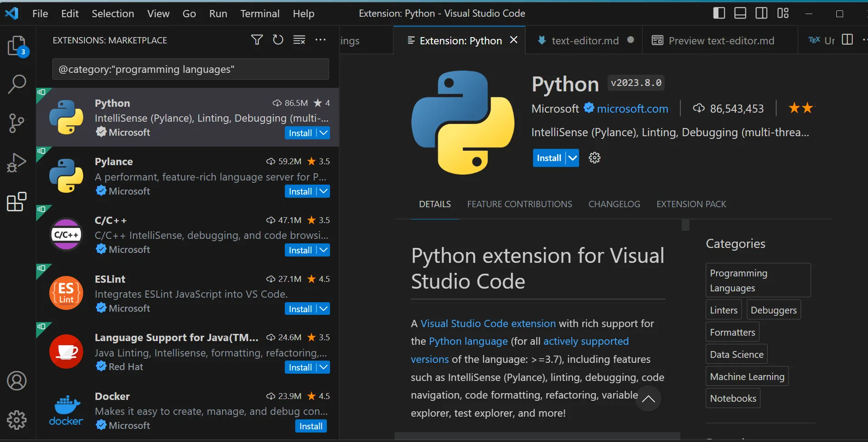
Task: Filter extensions using the funnel icon
Action: [x=257, y=40]
